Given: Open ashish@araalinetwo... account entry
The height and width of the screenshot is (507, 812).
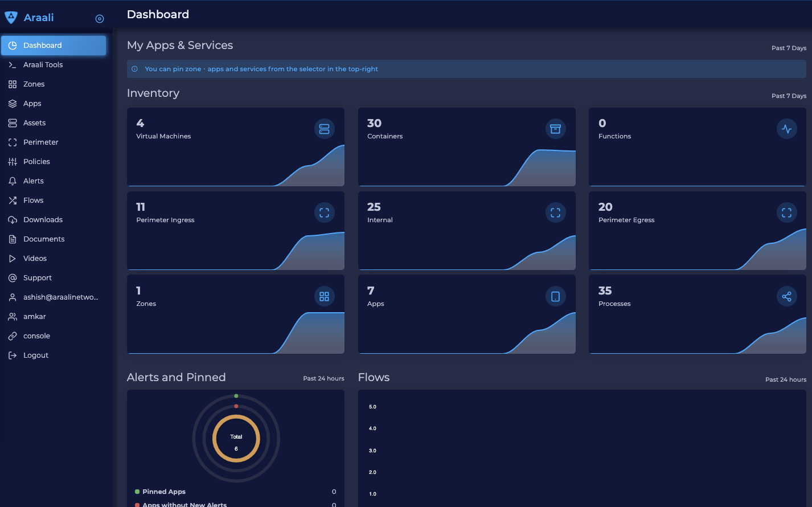Looking at the screenshot, I should click(x=54, y=297).
